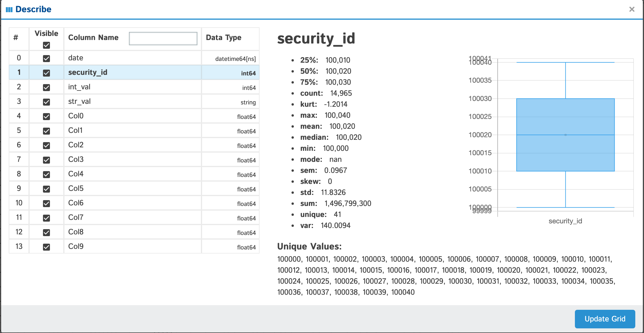Disable visibility for Col5
This screenshot has height=333, width=644.
click(46, 189)
